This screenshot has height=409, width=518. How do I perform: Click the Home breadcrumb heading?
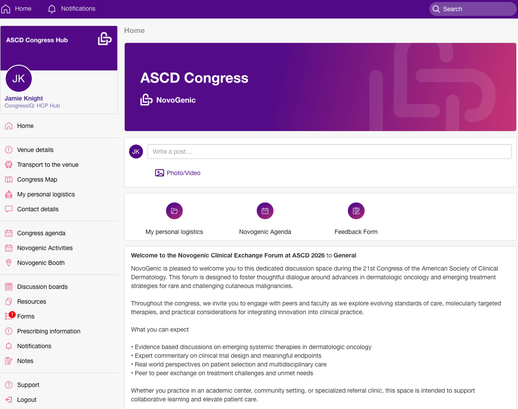[134, 31]
